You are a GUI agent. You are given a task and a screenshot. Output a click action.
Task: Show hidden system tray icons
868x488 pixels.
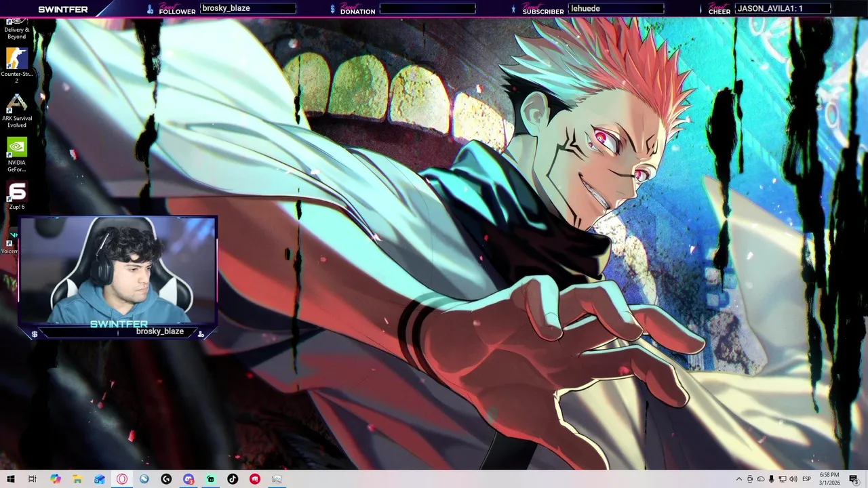[739, 479]
